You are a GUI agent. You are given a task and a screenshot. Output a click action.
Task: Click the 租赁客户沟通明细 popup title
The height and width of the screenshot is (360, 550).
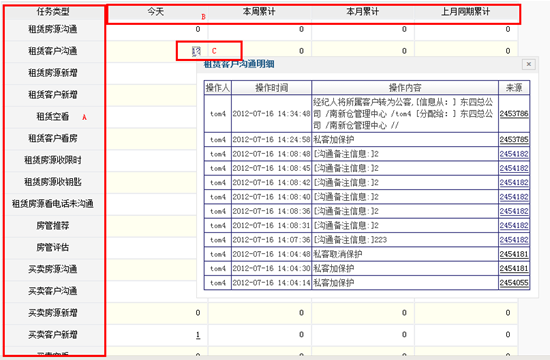click(x=239, y=64)
